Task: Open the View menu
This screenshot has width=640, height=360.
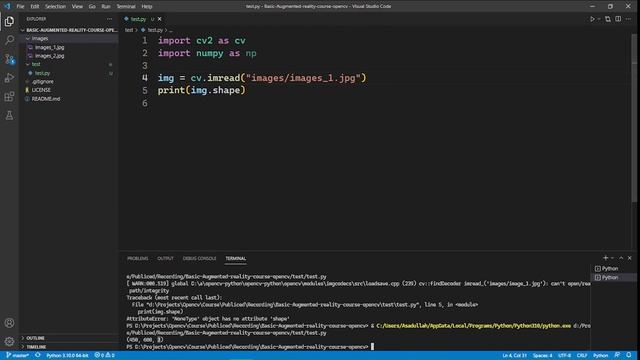Action: coord(77,7)
